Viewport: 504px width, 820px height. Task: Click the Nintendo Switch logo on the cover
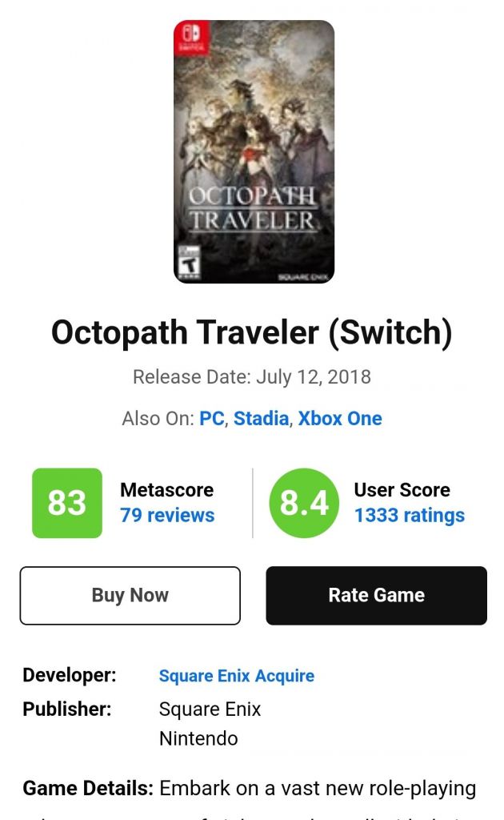click(x=192, y=35)
